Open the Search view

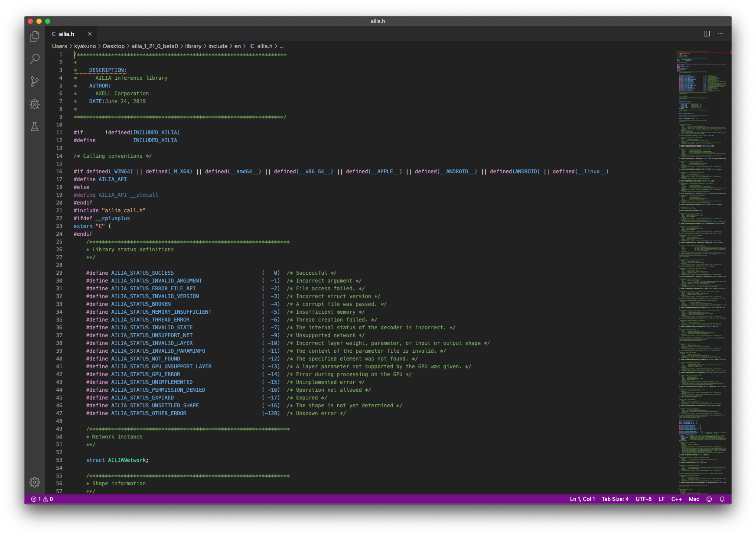pyautogui.click(x=35, y=58)
